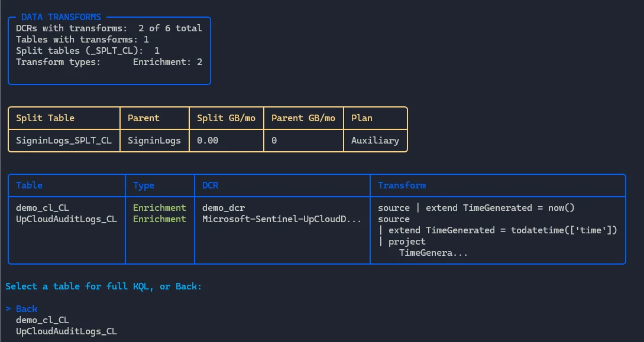Select the Back menu option
The height and width of the screenshot is (342, 644).
point(27,309)
